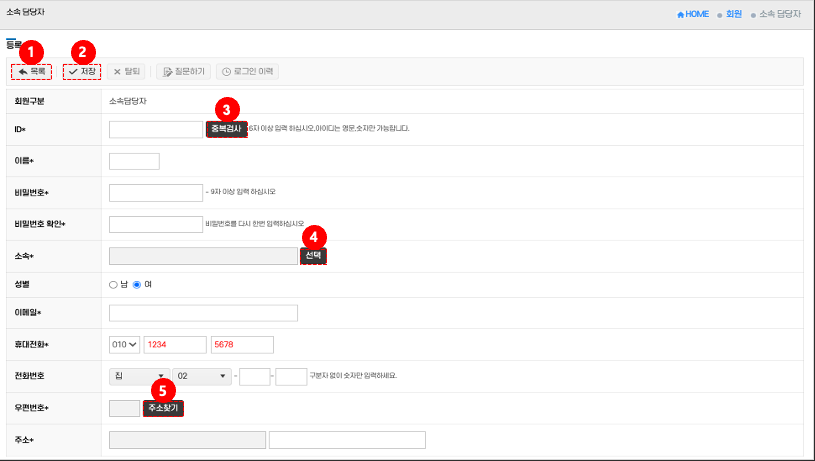Click the 이메일 input field
The width and height of the screenshot is (815, 461).
pos(203,313)
